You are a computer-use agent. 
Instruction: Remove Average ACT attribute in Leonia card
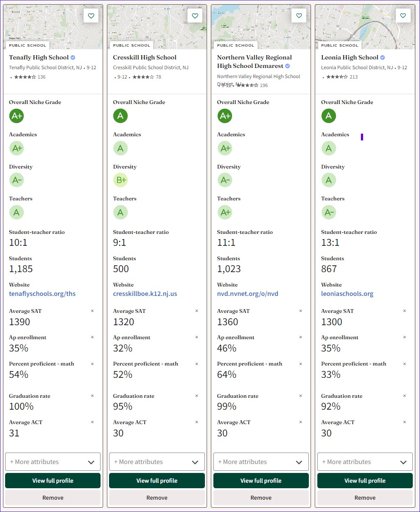point(405,422)
